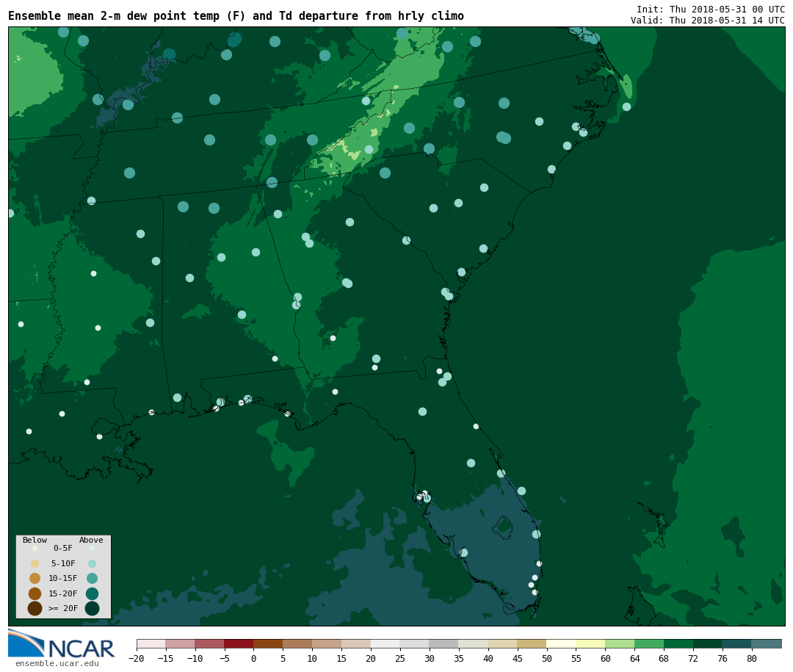Select the tan Below 5-10F legend circle
Image resolution: width=793 pixels, height=672 pixels.
35,563
